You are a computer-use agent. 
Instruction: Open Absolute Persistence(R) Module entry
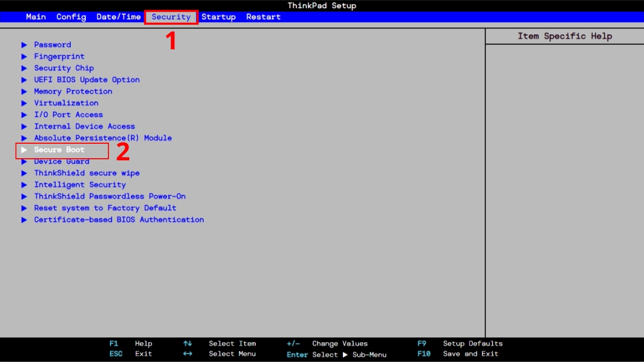103,138
